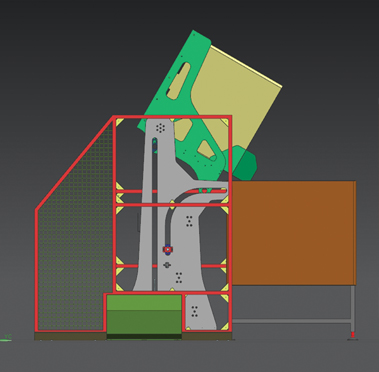379x372 pixels.
Task: Click the YC axis label
Action: [x=8, y=337]
